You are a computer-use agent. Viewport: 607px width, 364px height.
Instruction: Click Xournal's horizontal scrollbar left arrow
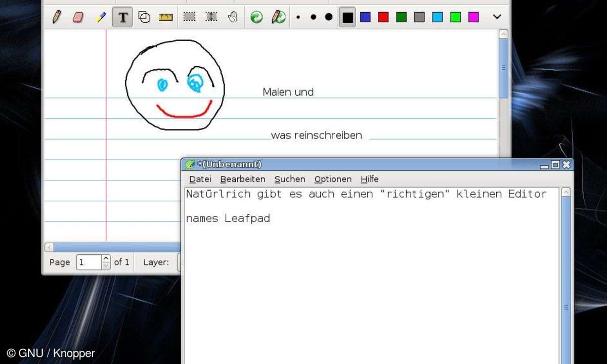[x=49, y=247]
